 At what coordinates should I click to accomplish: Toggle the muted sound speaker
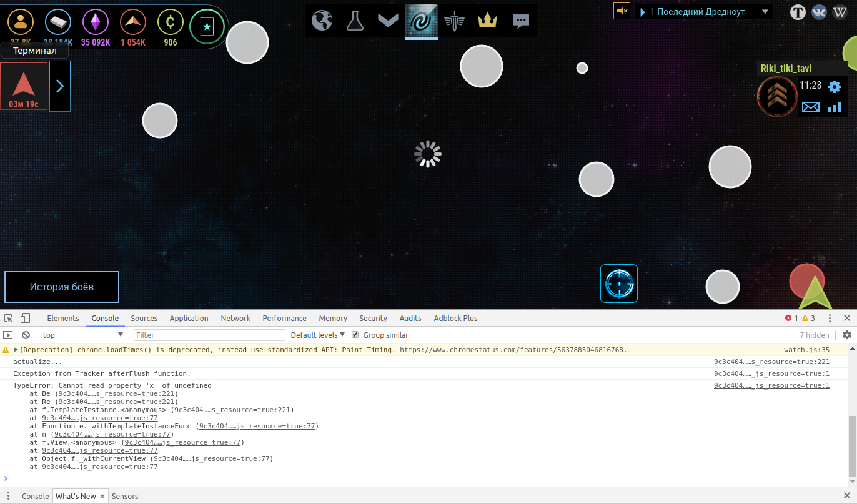(x=622, y=11)
